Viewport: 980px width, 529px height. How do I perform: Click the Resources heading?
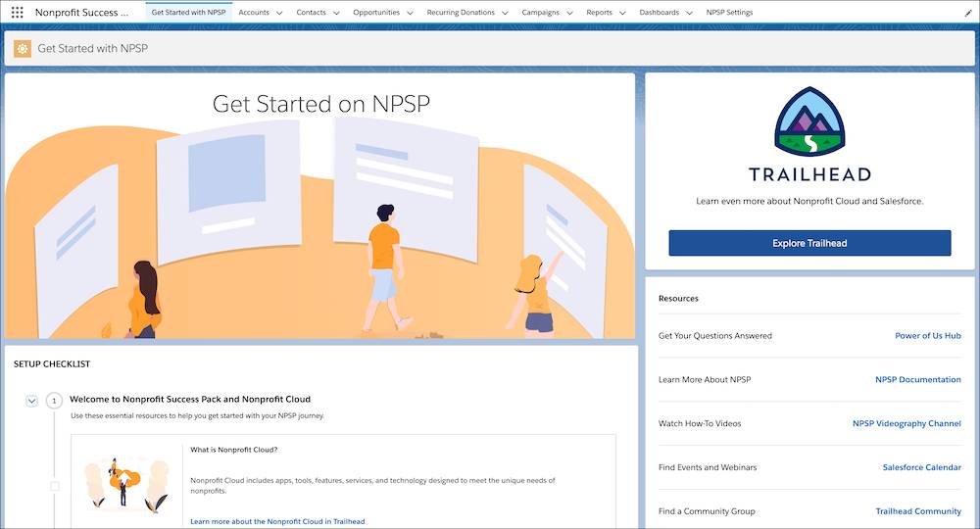click(678, 298)
